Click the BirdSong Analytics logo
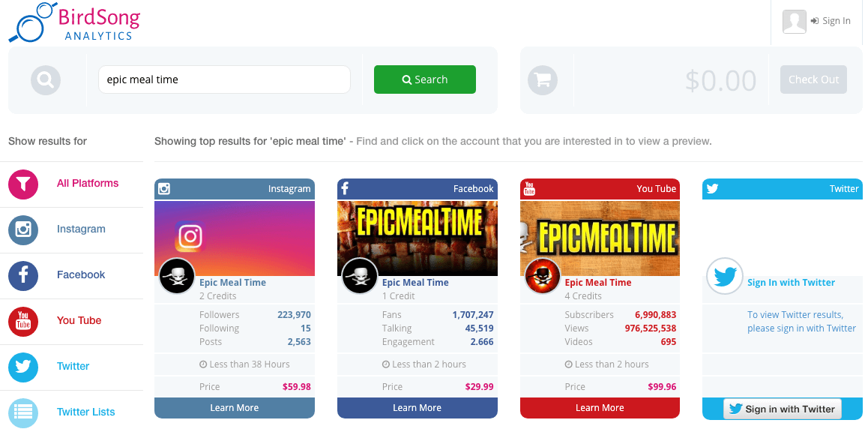The image size is (868, 429). click(x=74, y=22)
